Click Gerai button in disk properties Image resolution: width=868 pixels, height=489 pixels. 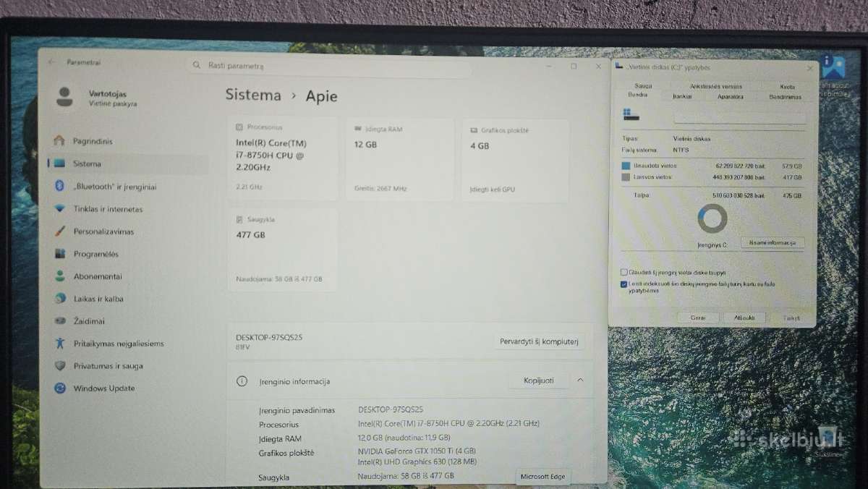(698, 318)
